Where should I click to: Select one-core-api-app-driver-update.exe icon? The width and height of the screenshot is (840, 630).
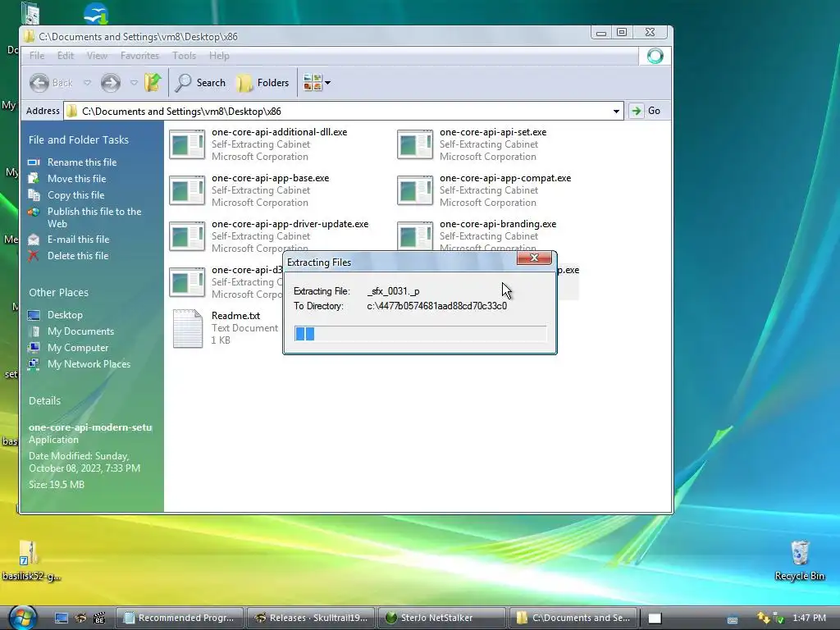pos(187,236)
